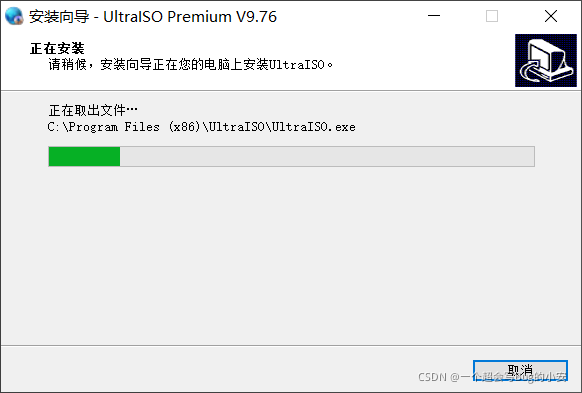Select the 正在安装 heading text
The image size is (582, 393).
(57, 48)
